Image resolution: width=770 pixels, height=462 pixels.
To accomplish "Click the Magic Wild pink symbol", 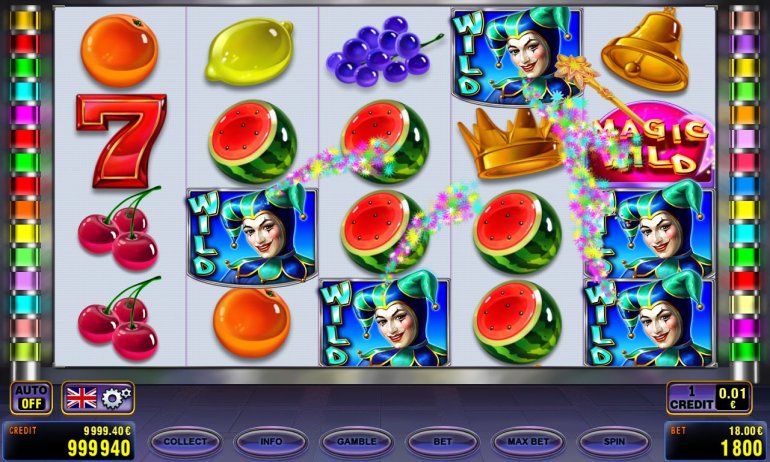I will [x=654, y=143].
